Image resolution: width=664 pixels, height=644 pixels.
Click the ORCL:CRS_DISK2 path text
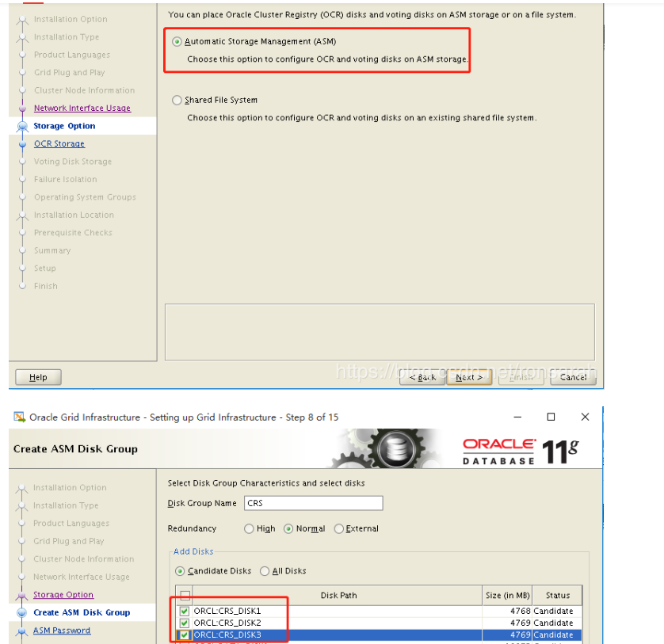pos(227,623)
